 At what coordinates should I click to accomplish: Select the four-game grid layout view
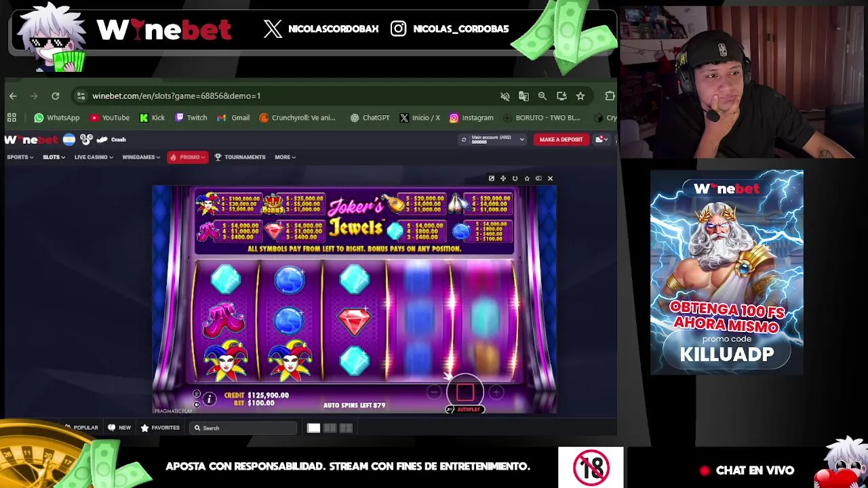pos(346,428)
